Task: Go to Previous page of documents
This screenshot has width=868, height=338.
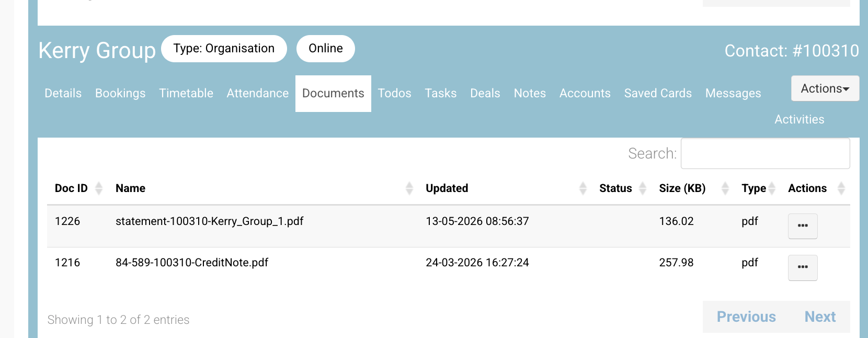Action: pyautogui.click(x=746, y=317)
